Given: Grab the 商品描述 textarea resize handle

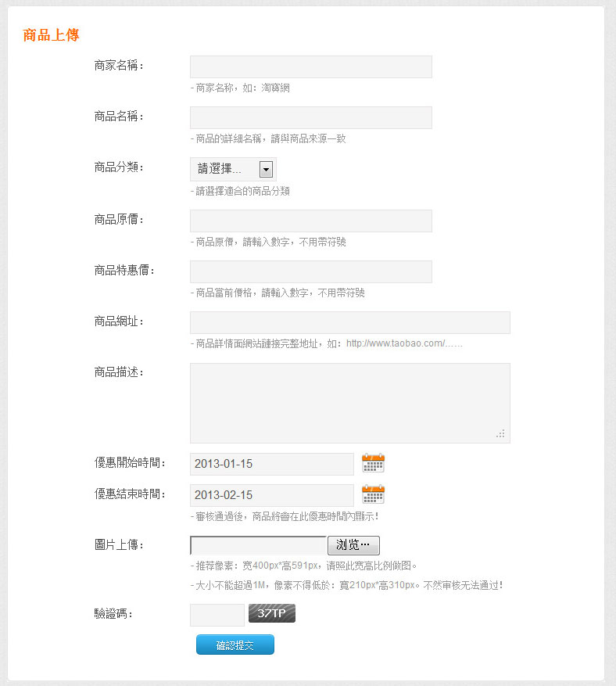Looking at the screenshot, I should click(x=501, y=434).
